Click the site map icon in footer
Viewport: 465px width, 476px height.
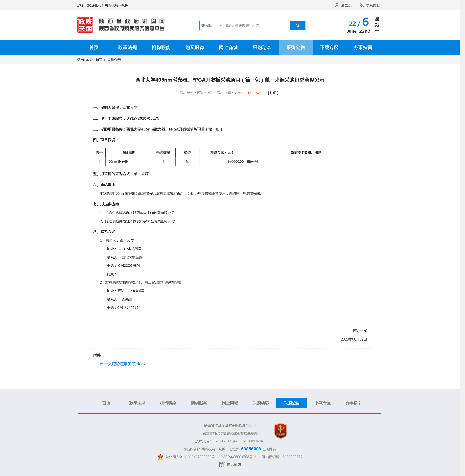click(x=222, y=465)
